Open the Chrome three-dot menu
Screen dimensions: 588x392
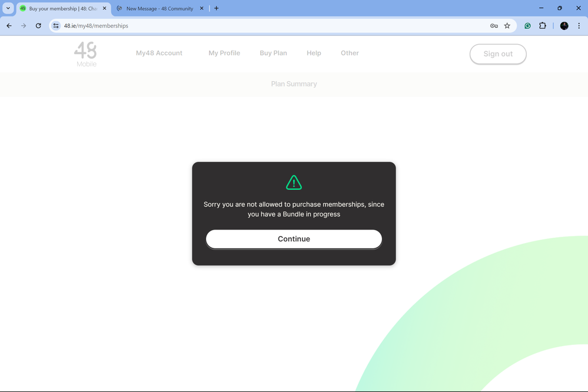click(x=579, y=26)
